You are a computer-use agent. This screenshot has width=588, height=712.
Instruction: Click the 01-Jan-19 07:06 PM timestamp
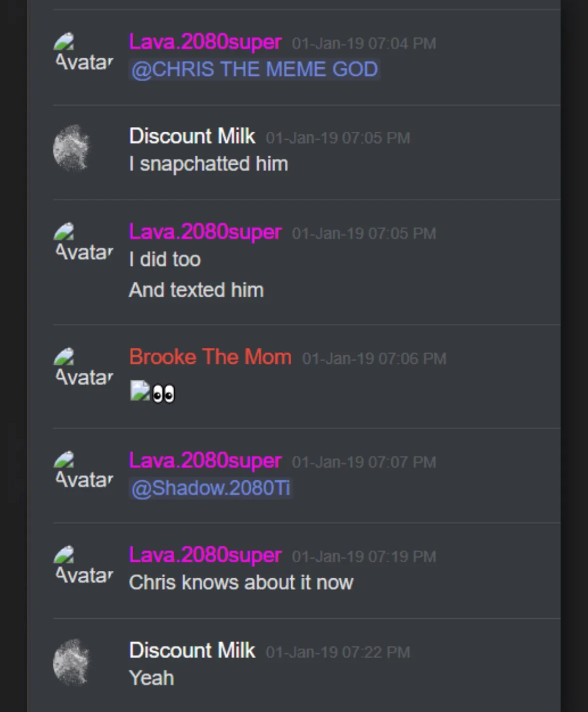(x=374, y=359)
